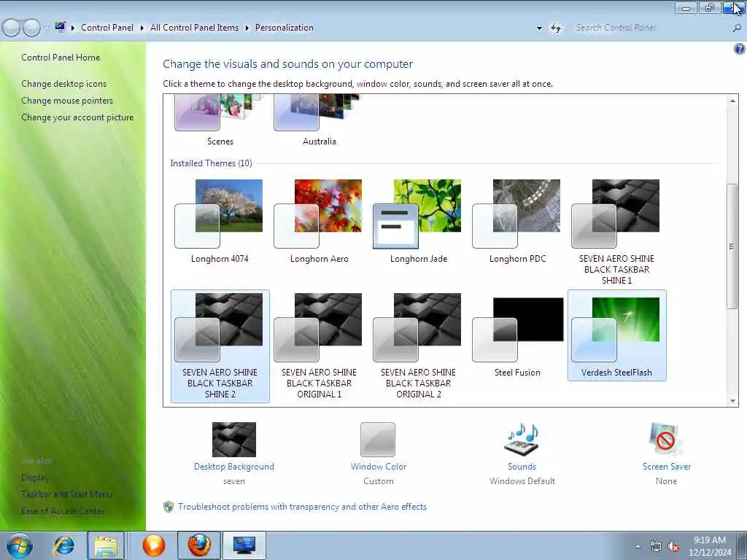This screenshot has height=560, width=747.
Task: Click the theme list scrollbar thumb
Action: [732, 246]
